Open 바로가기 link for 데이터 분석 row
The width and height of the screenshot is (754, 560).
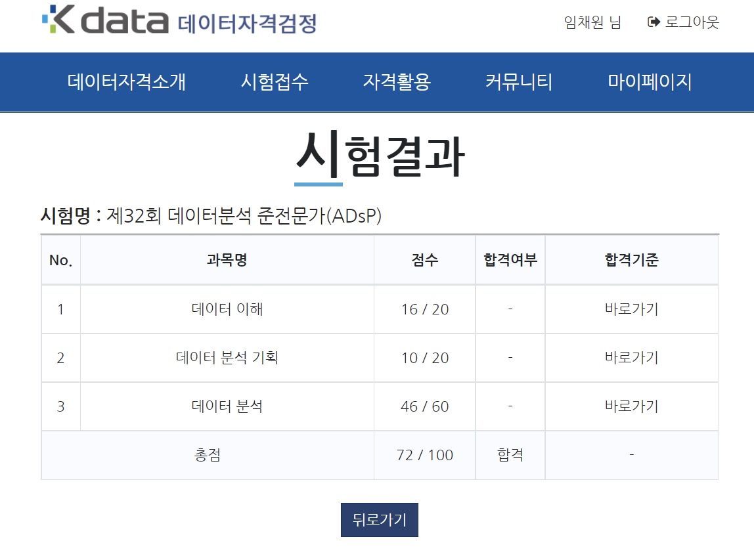click(631, 406)
